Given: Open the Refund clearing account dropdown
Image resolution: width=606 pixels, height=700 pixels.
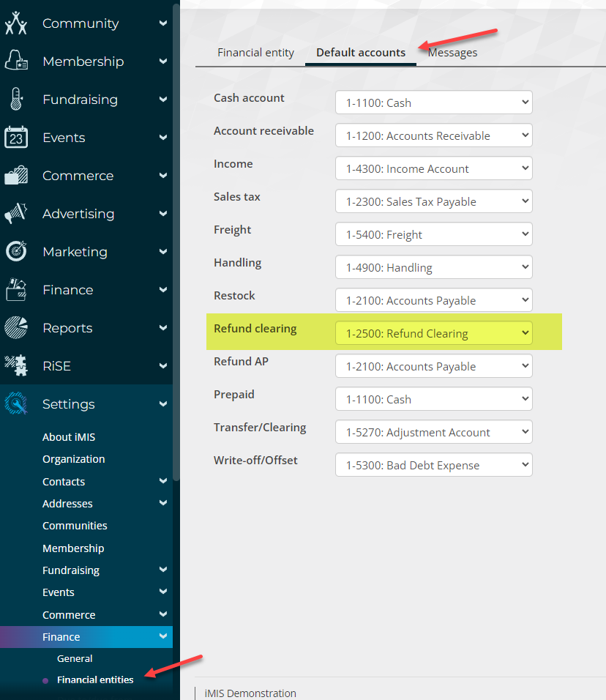Looking at the screenshot, I should 433,334.
